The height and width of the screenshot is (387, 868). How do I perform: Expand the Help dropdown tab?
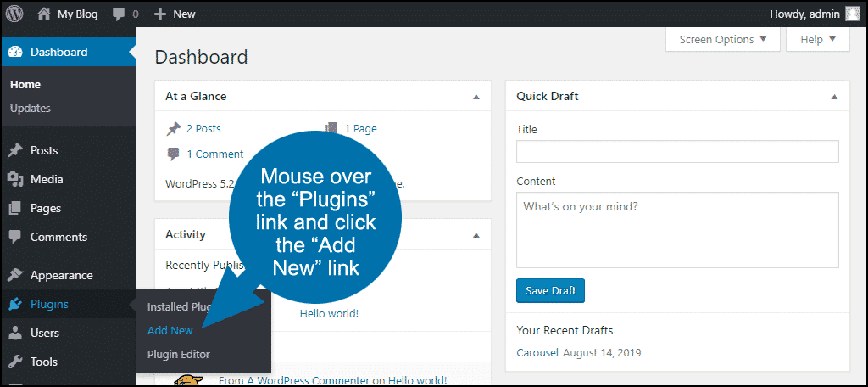point(818,39)
